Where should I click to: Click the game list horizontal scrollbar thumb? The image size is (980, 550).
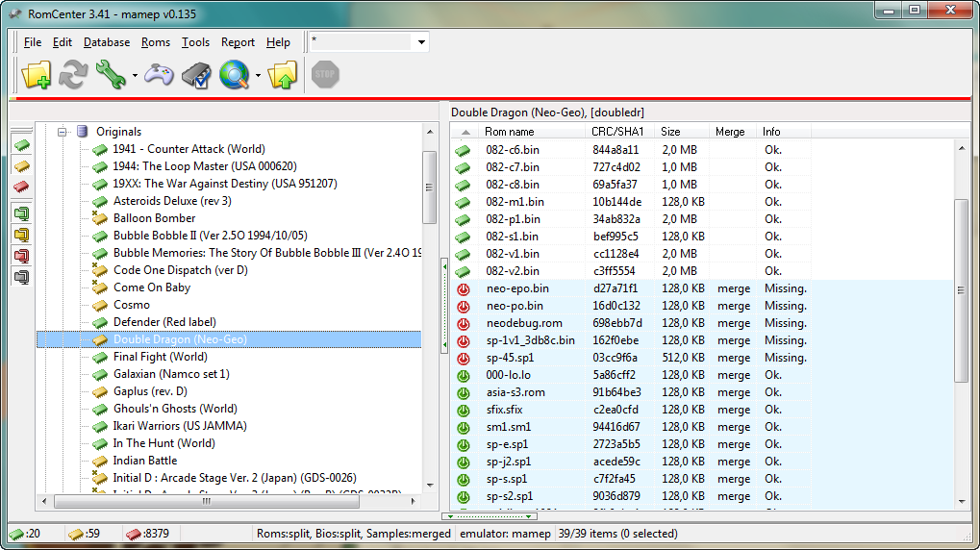(x=206, y=501)
